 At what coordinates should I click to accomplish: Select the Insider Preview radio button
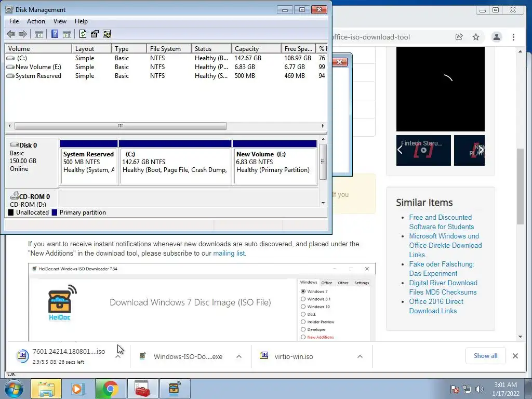pyautogui.click(x=303, y=322)
